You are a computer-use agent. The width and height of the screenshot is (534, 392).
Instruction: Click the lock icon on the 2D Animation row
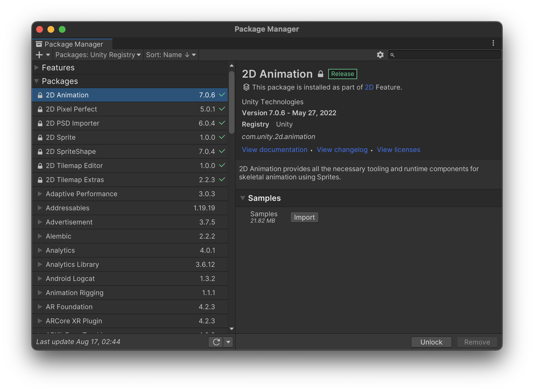40,95
